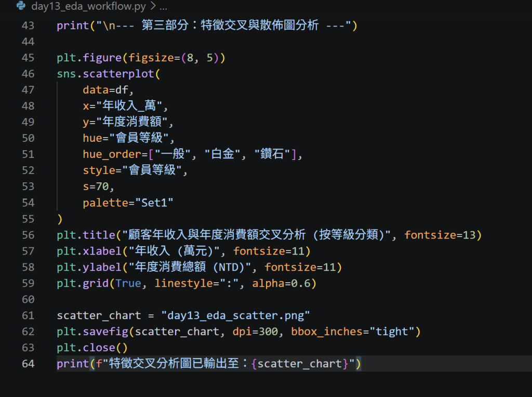Click line number 64 in the gutter
This screenshot has width=532, height=397.
(28, 364)
